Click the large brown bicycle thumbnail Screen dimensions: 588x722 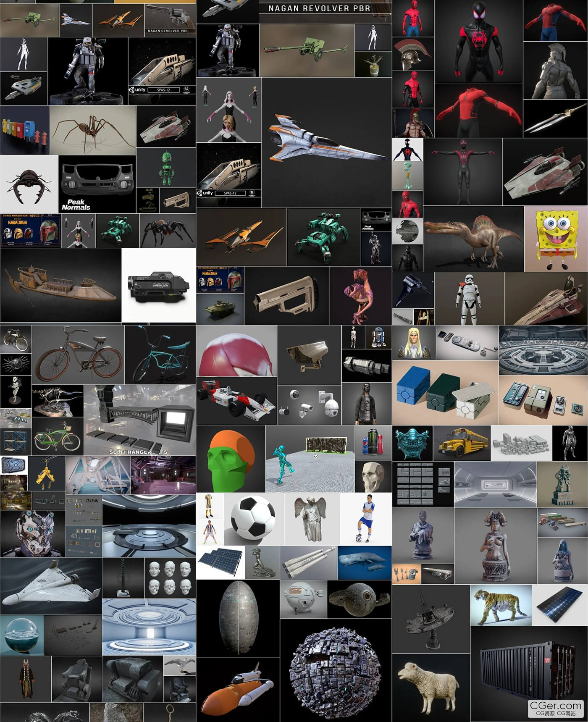pyautogui.click(x=78, y=355)
